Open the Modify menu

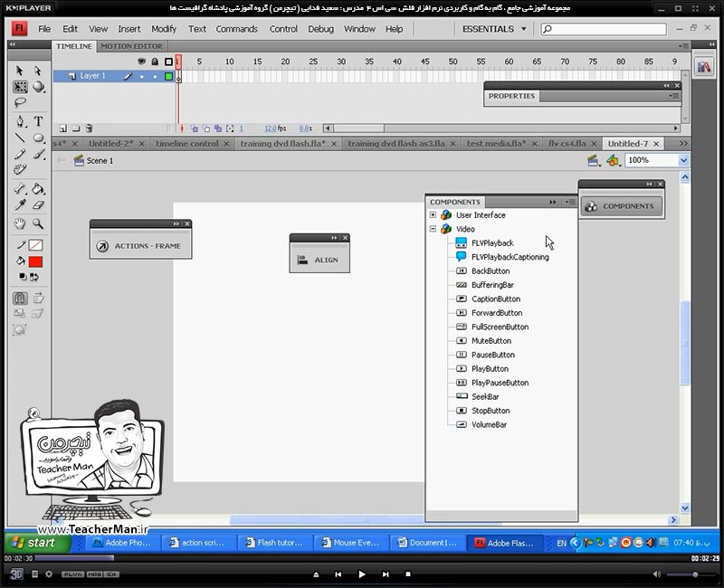tap(164, 29)
